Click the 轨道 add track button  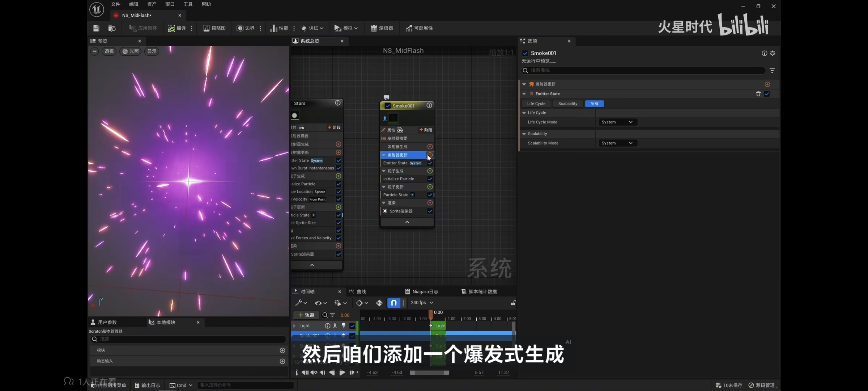coord(306,315)
